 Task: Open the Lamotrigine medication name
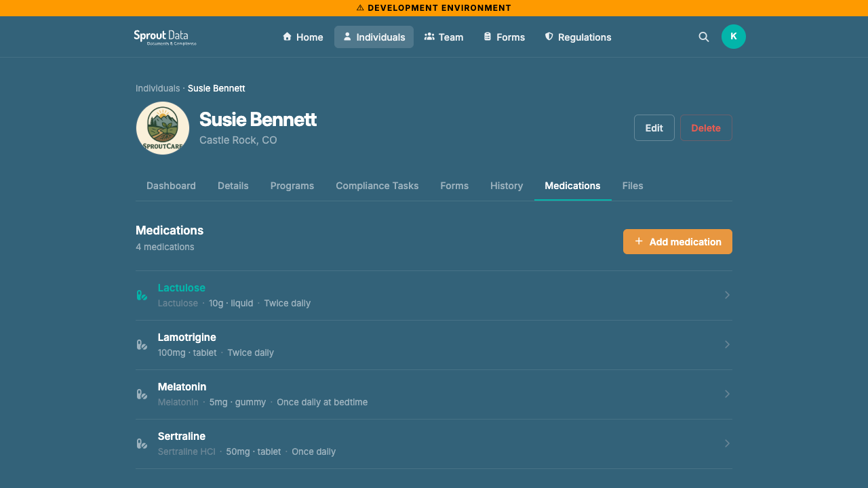187,337
